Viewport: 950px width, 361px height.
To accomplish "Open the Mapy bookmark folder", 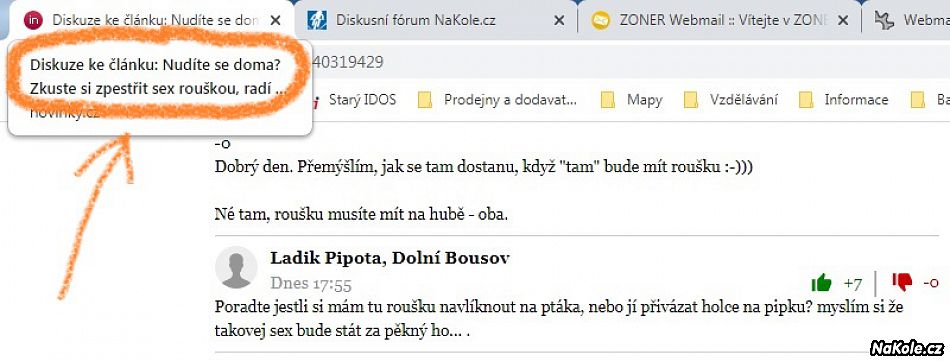I will pyautogui.click(x=631, y=99).
